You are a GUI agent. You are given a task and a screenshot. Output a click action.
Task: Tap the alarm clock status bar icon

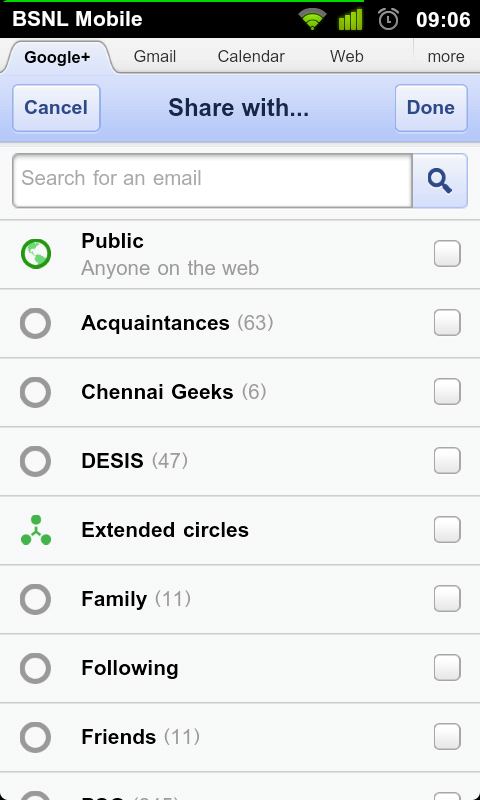pyautogui.click(x=388, y=19)
